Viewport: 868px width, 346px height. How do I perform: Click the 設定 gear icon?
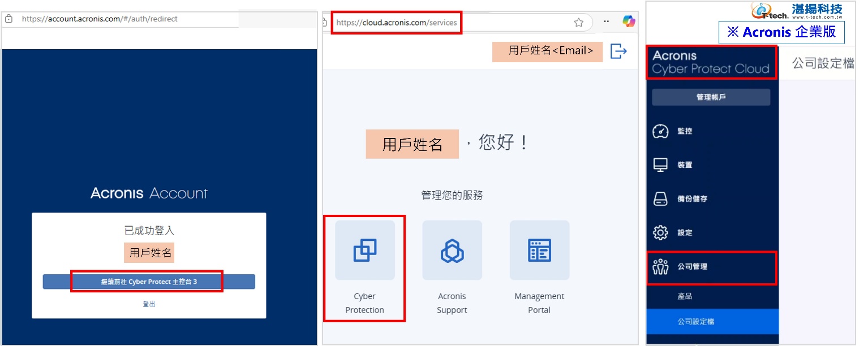coord(660,232)
